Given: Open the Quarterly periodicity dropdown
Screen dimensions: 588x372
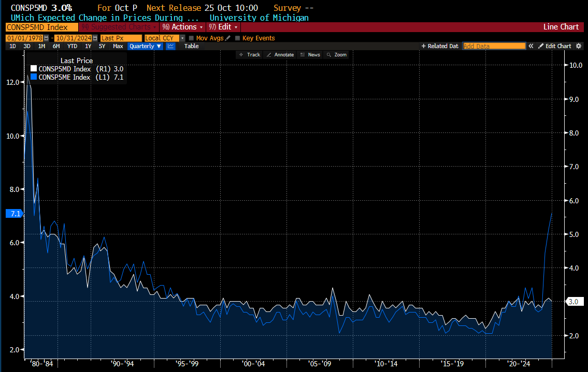Looking at the screenshot, I should pyautogui.click(x=145, y=46).
